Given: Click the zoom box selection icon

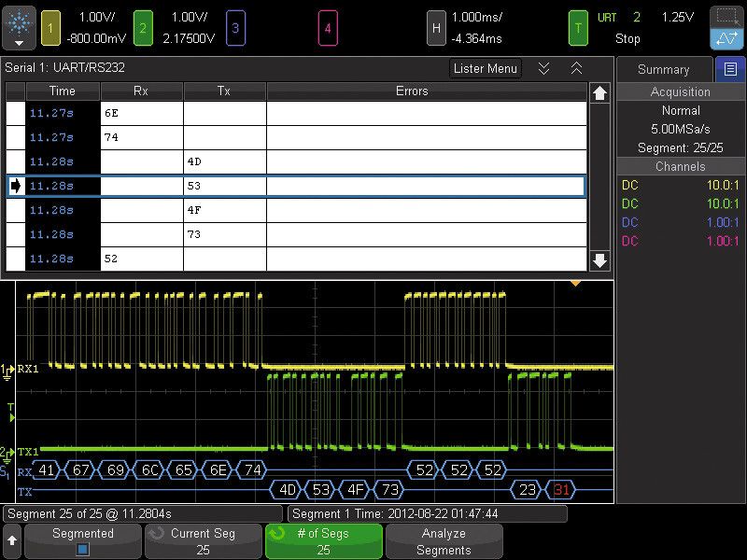Looking at the screenshot, I should tap(726, 17).
